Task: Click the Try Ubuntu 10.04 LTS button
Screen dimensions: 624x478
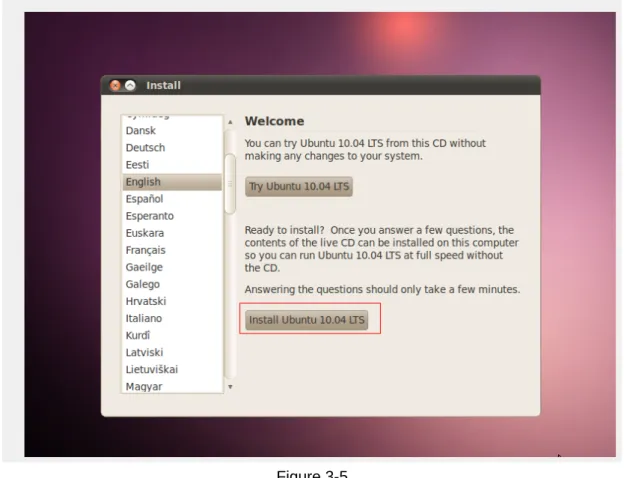Action: pos(299,186)
